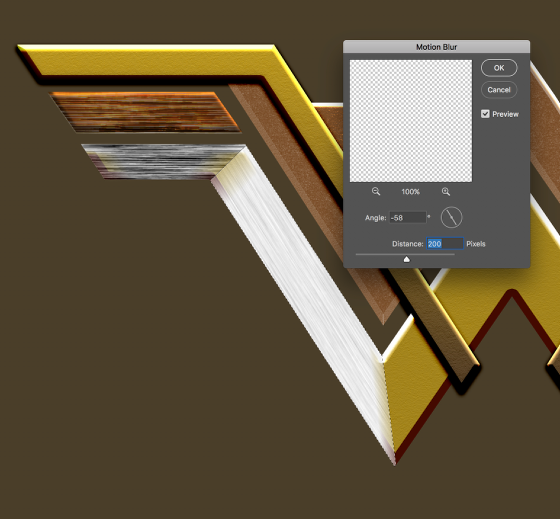
Task: Confirm the blur with OK
Action: (x=499, y=68)
